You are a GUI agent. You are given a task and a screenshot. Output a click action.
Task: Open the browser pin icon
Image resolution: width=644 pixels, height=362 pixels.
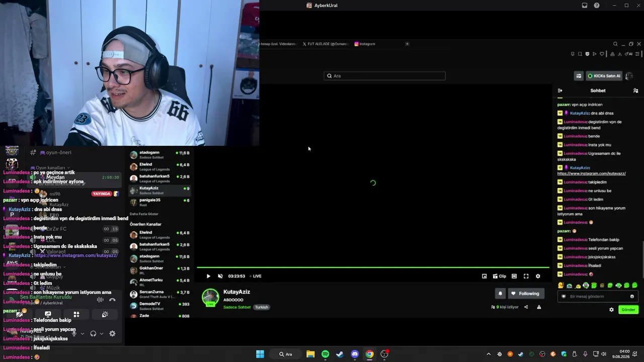tap(573, 54)
